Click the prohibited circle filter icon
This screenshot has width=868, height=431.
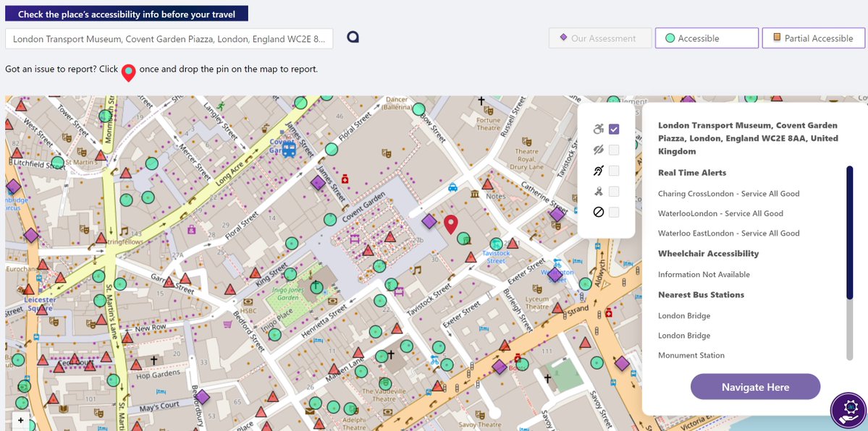coord(598,212)
